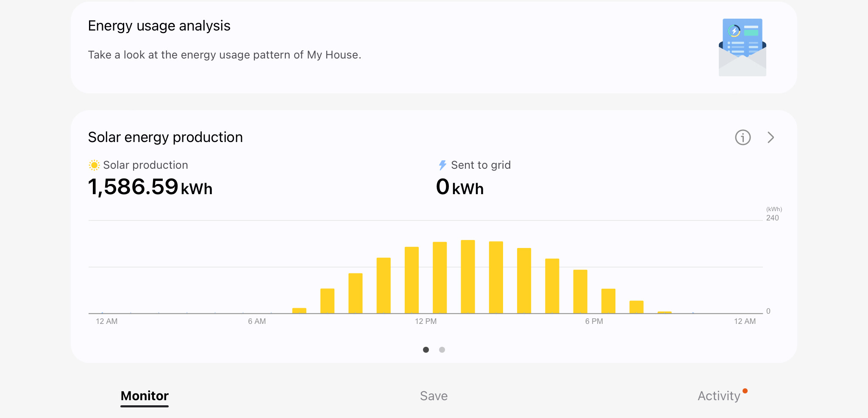Click the 'Take a look' description text
868x418 pixels.
(224, 55)
